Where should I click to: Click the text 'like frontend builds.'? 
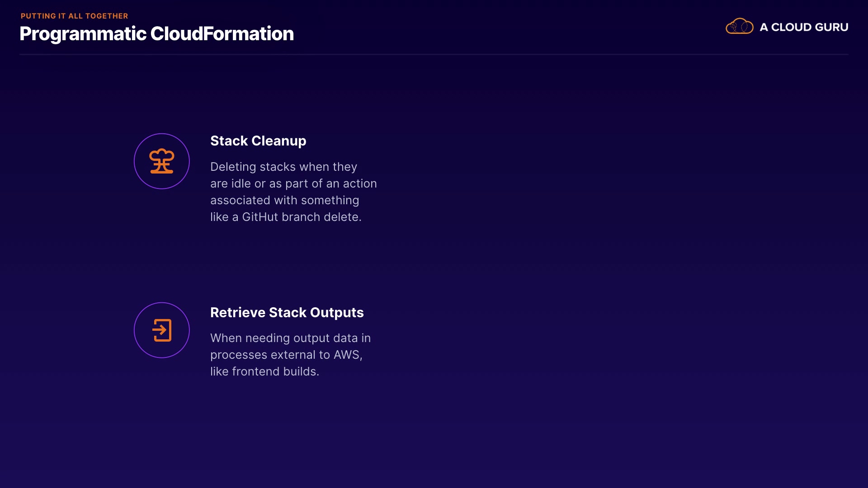coord(264,371)
